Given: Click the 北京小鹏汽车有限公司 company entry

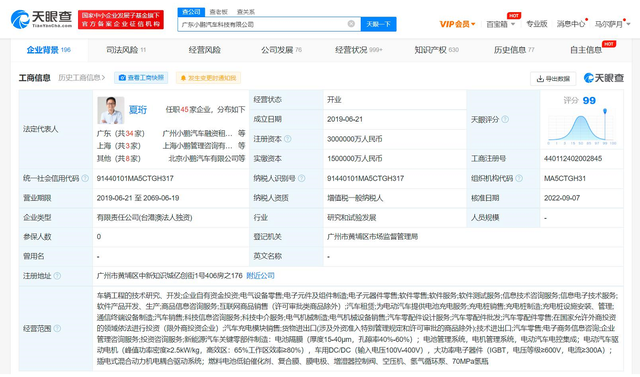Looking at the screenshot, I should [x=203, y=158].
